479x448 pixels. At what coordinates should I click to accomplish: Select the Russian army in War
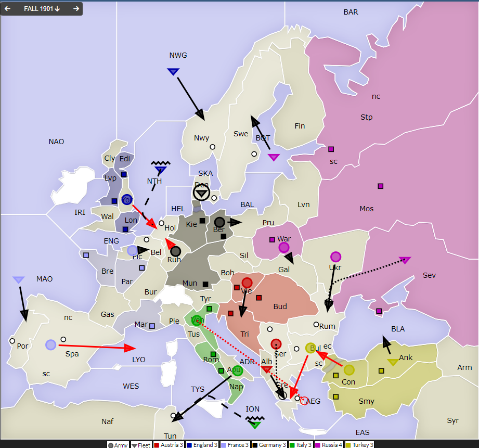[284, 247]
